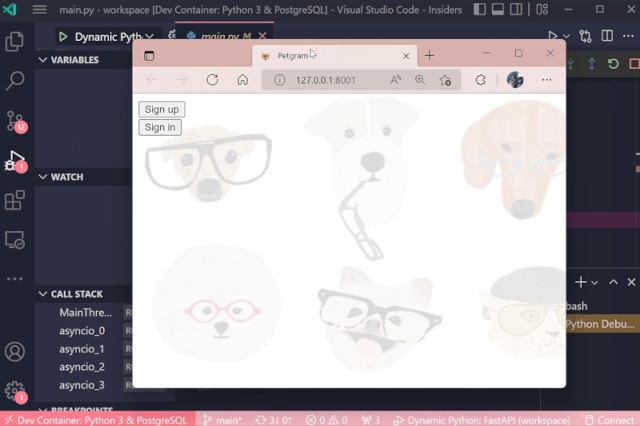Image resolution: width=640 pixels, height=426 pixels.
Task: Select asyncio_2 thread in call stack
Action: tap(82, 367)
